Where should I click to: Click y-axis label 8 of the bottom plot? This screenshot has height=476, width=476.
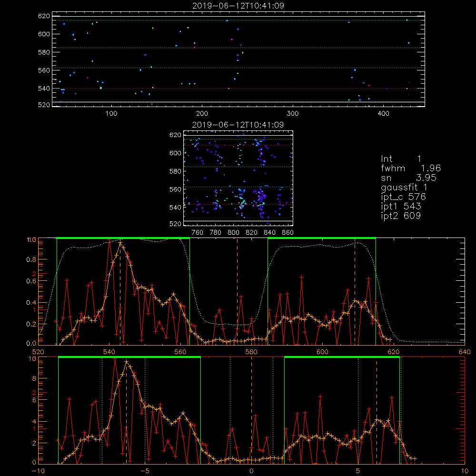coord(34,378)
